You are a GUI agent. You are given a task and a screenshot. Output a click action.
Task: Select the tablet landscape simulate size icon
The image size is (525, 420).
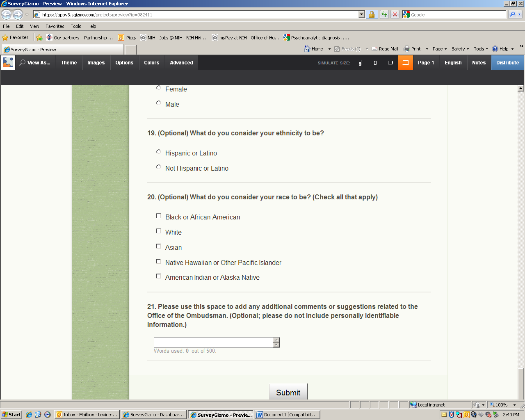tap(390, 63)
